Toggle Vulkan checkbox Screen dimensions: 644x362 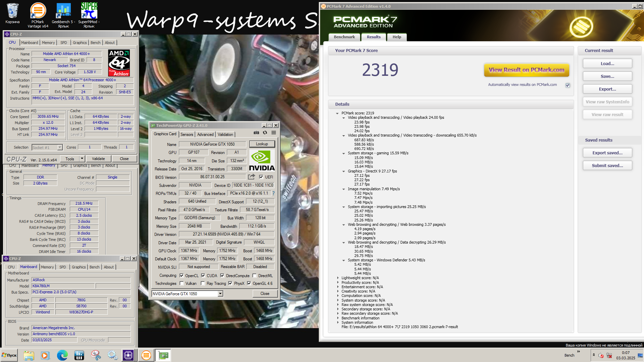tap(182, 283)
